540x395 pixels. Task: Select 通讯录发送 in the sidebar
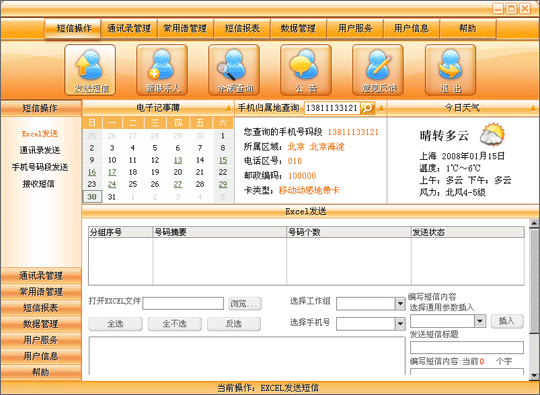40,150
